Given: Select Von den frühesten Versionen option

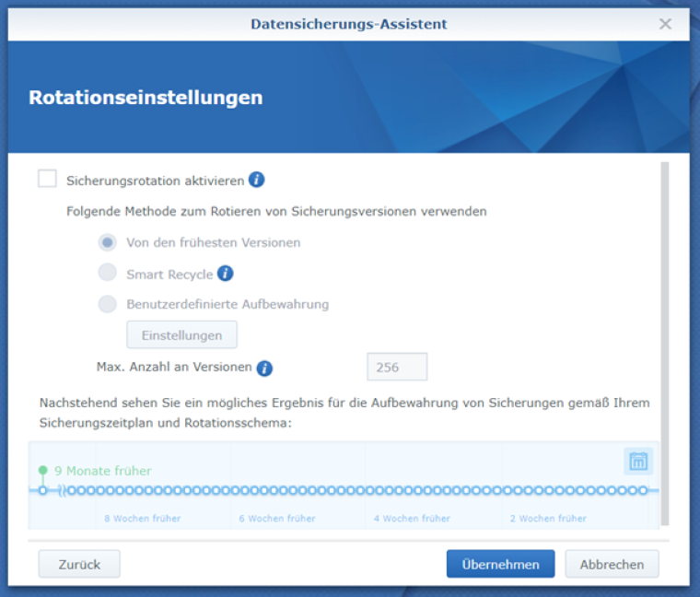Looking at the screenshot, I should coord(108,242).
